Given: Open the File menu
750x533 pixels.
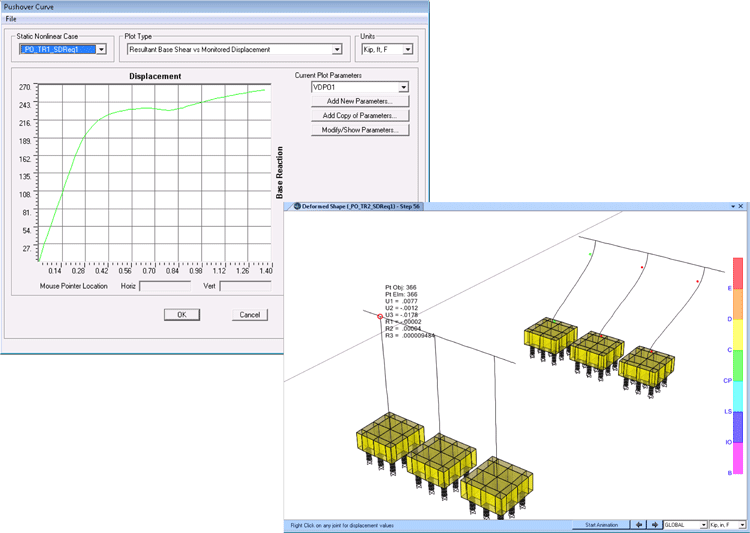Looking at the screenshot, I should [11, 19].
